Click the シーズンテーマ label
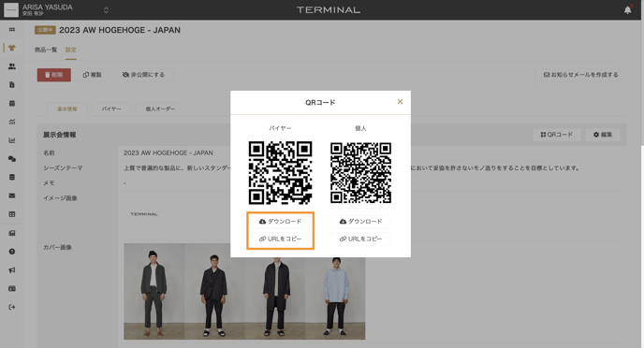The width and height of the screenshot is (644, 348). [x=63, y=167]
